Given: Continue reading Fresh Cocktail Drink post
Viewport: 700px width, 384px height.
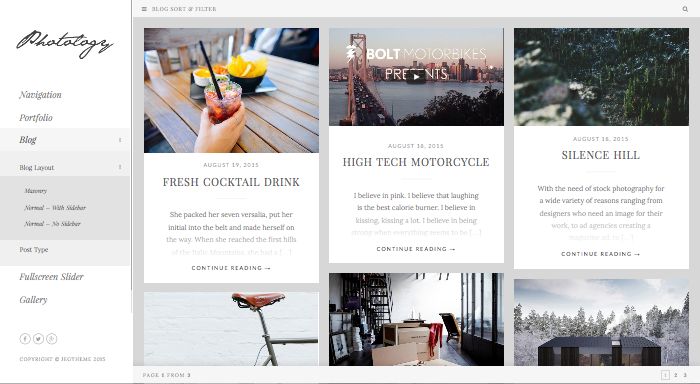Looking at the screenshot, I should [x=231, y=268].
